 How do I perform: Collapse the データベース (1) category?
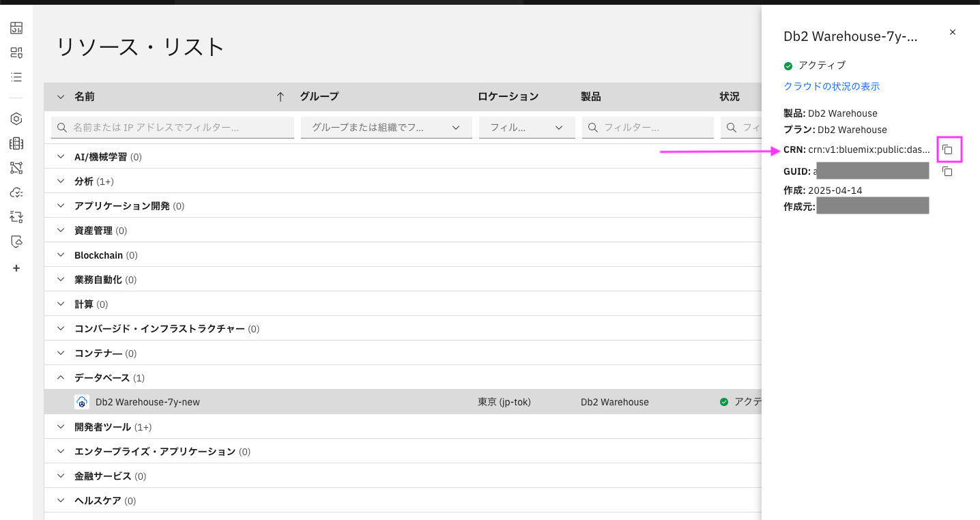coord(60,377)
